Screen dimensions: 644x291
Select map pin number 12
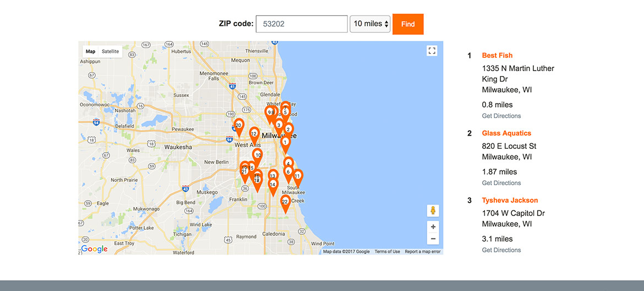pos(254,134)
